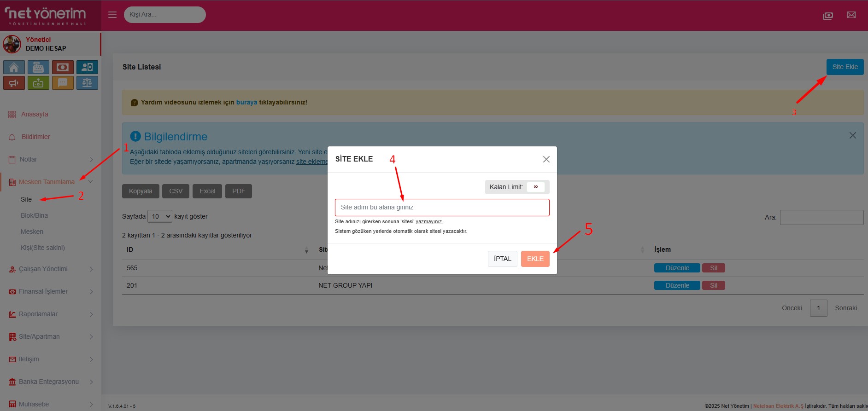Select Kişi(Site sakini) submenu item
Screen dimensions: 868x411
43,248
